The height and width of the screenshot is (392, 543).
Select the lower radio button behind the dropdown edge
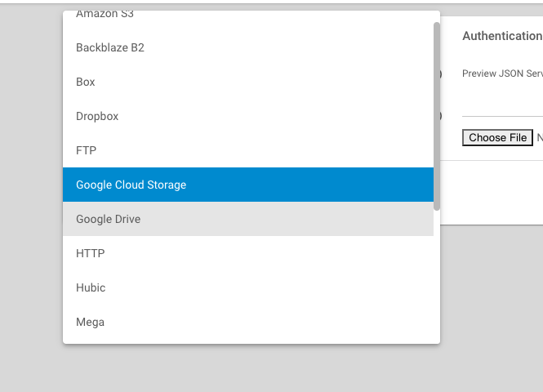pyautogui.click(x=441, y=116)
